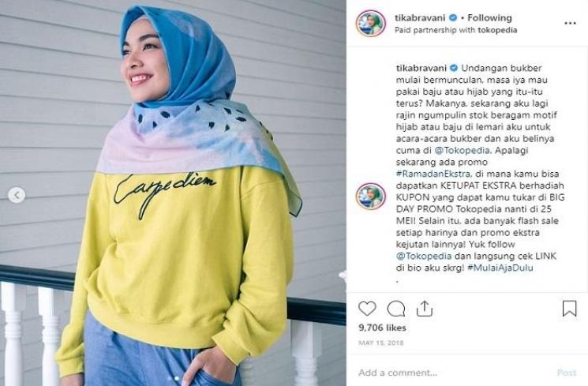Visit the @Tokopedia mention near 'dan langsung cek'
This screenshot has width=588, height=386.
(x=424, y=257)
